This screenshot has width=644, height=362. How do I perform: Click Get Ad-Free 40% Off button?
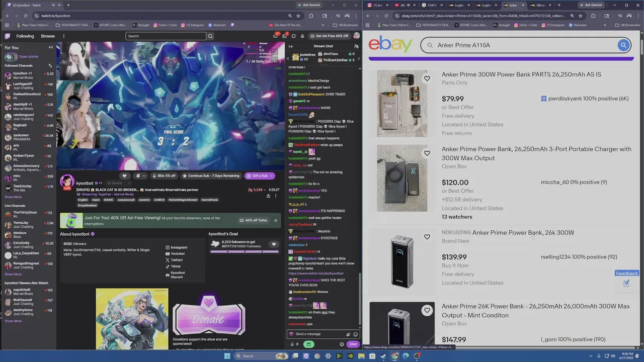click(329, 36)
